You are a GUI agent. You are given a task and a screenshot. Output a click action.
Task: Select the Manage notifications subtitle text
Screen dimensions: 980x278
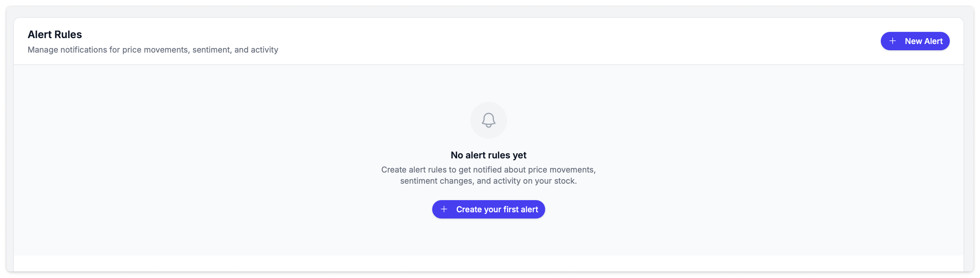pyautogui.click(x=153, y=50)
